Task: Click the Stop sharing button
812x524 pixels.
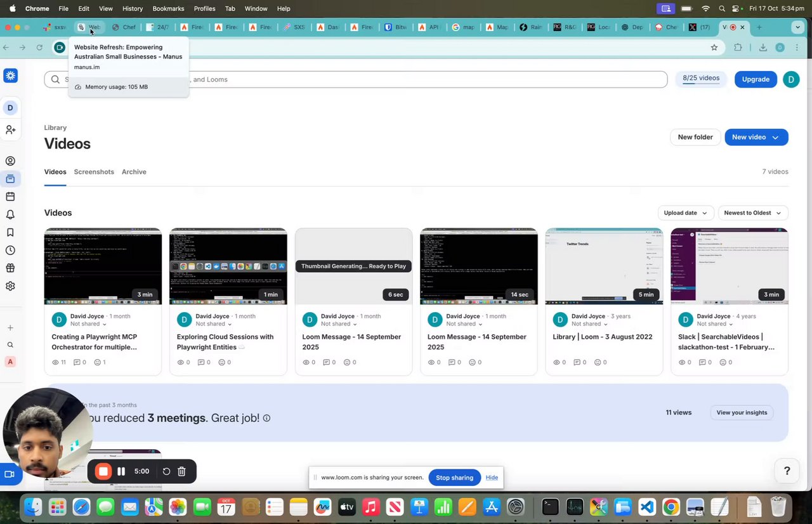Action: coord(454,478)
